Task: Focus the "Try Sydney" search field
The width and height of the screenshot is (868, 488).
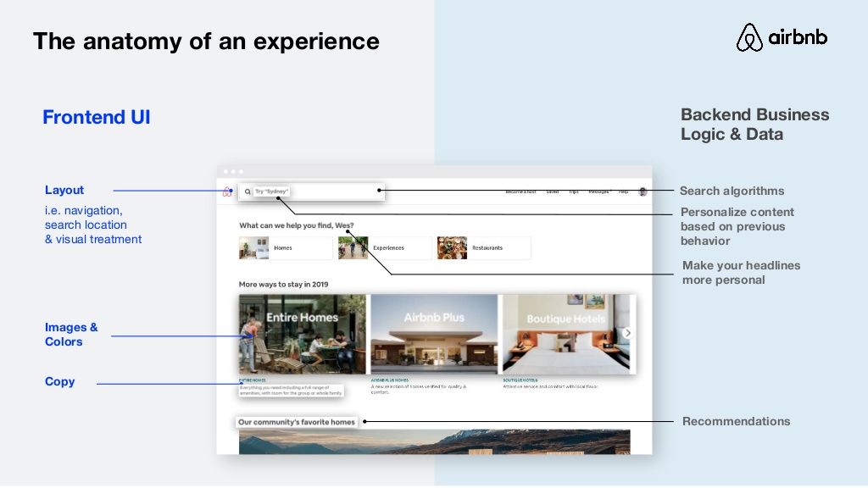Action: click(311, 191)
